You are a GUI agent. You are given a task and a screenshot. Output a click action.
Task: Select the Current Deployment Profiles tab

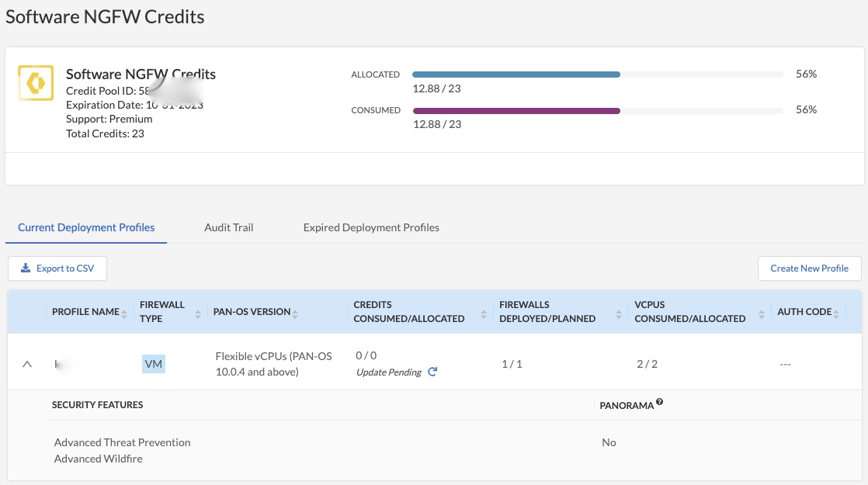[86, 227]
